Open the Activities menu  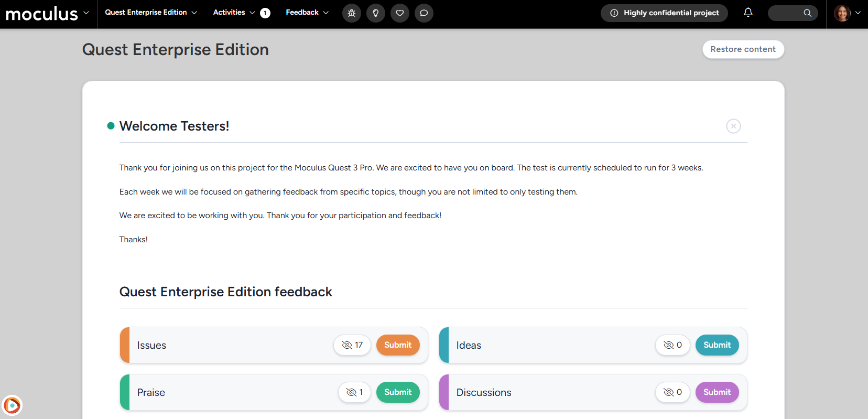click(x=234, y=13)
